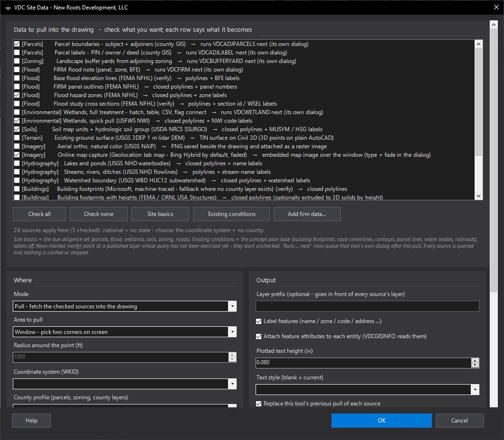Image resolution: width=504 pixels, height=440 pixels.
Task: Click the VDC Site Data title bar icon
Action: pyautogui.click(x=8, y=8)
